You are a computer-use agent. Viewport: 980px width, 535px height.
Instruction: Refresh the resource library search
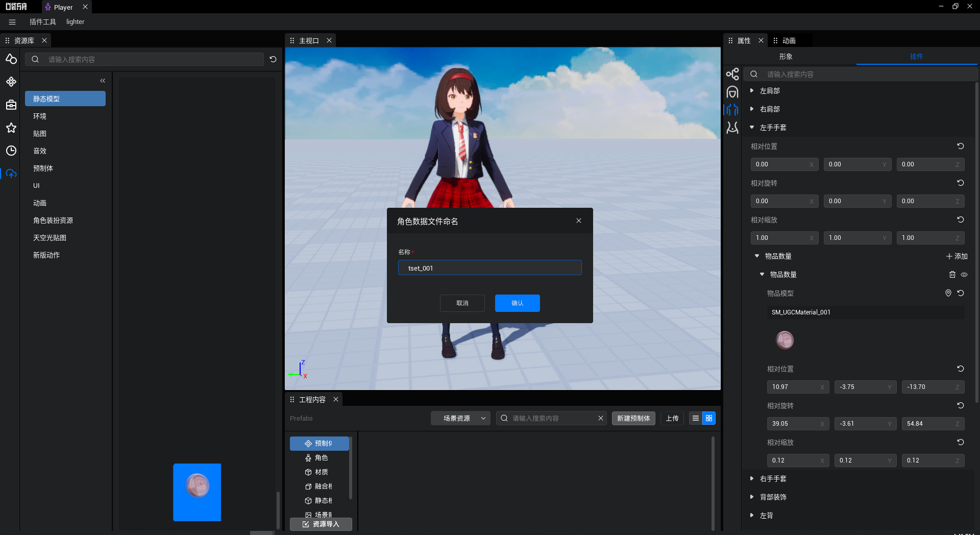(273, 59)
